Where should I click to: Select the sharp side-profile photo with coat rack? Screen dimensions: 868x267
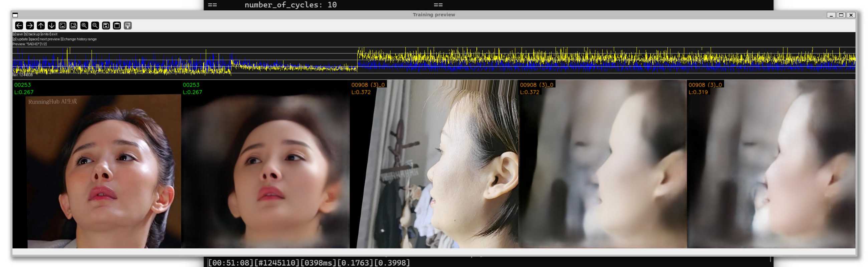[434, 164]
